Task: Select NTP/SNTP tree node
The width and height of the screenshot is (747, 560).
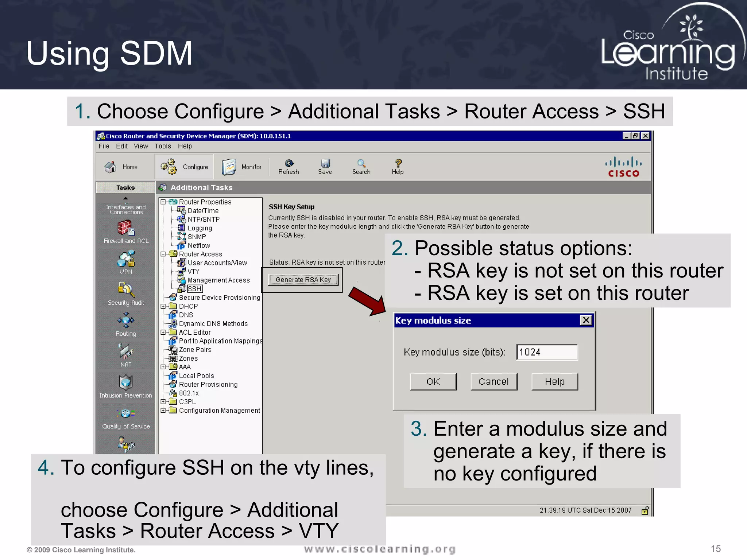Action: pos(204,219)
